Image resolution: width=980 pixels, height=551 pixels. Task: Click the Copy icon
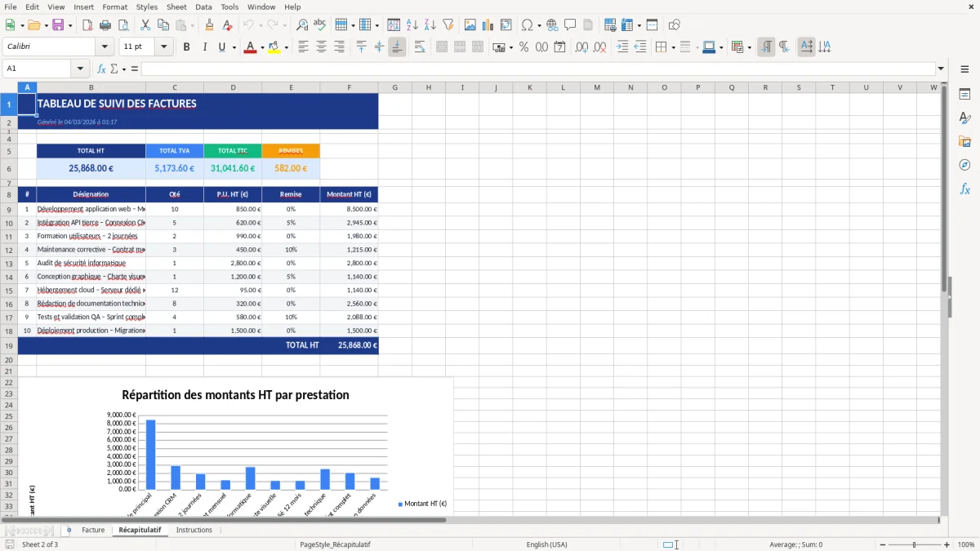(163, 25)
